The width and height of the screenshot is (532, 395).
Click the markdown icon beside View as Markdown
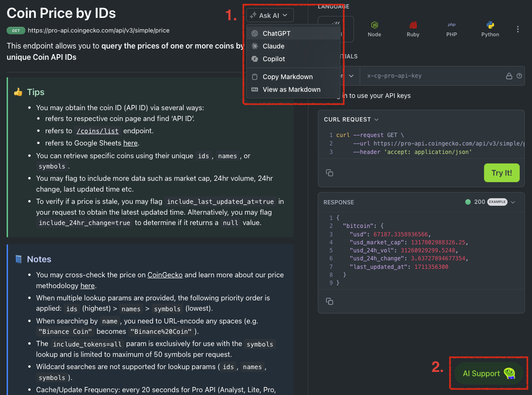pyautogui.click(x=255, y=89)
